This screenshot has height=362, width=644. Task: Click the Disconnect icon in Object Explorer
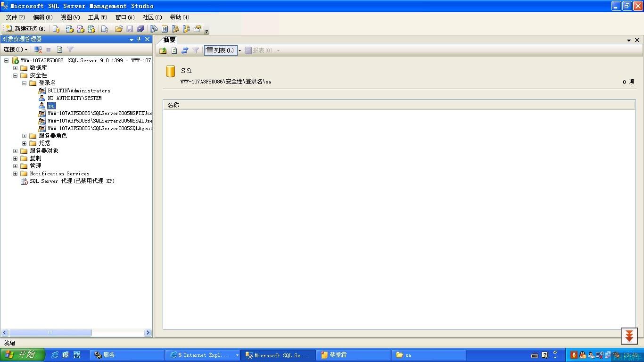pos(38,49)
